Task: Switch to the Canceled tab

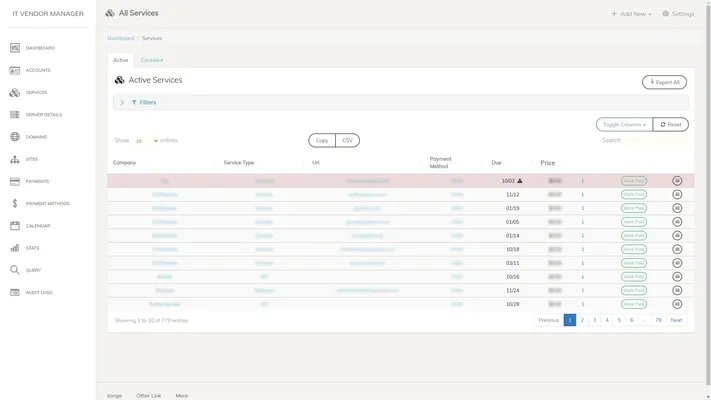Action: (151, 60)
